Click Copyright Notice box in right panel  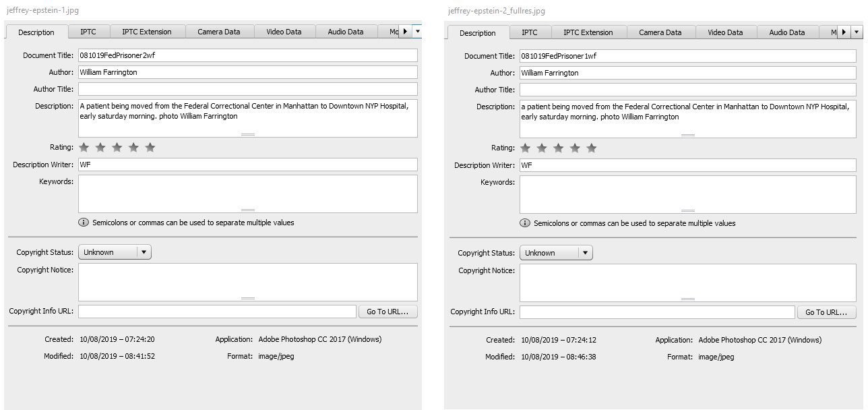(688, 283)
